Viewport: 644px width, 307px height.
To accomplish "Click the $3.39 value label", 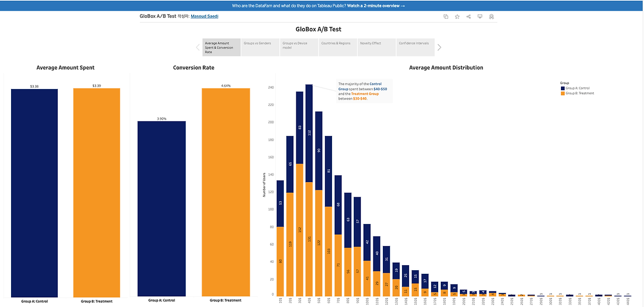I will pos(97,86).
